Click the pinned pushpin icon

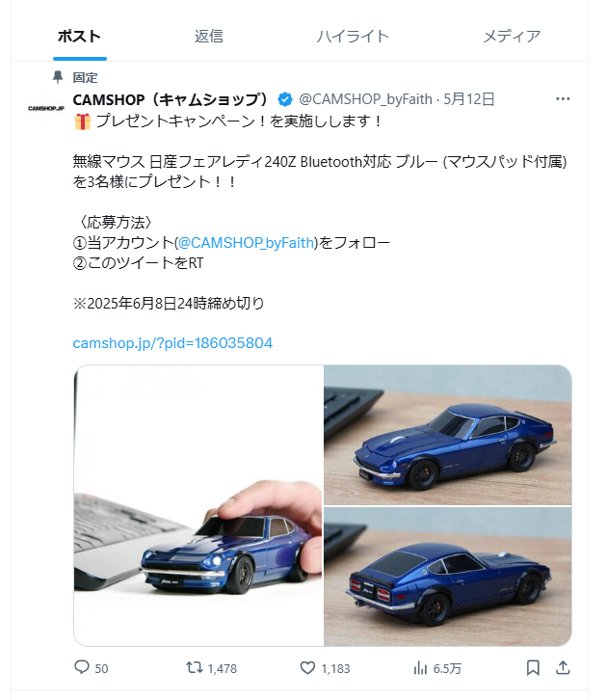(x=58, y=77)
